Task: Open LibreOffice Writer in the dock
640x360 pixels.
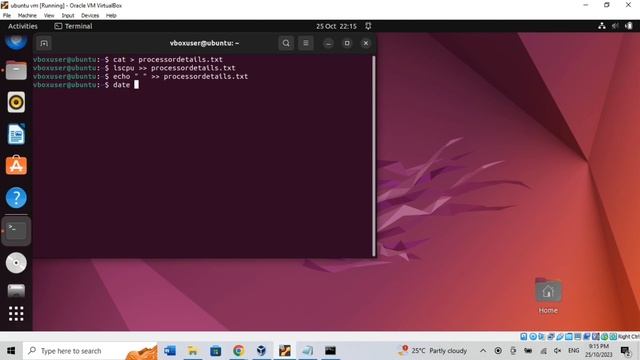Action: tap(16, 134)
